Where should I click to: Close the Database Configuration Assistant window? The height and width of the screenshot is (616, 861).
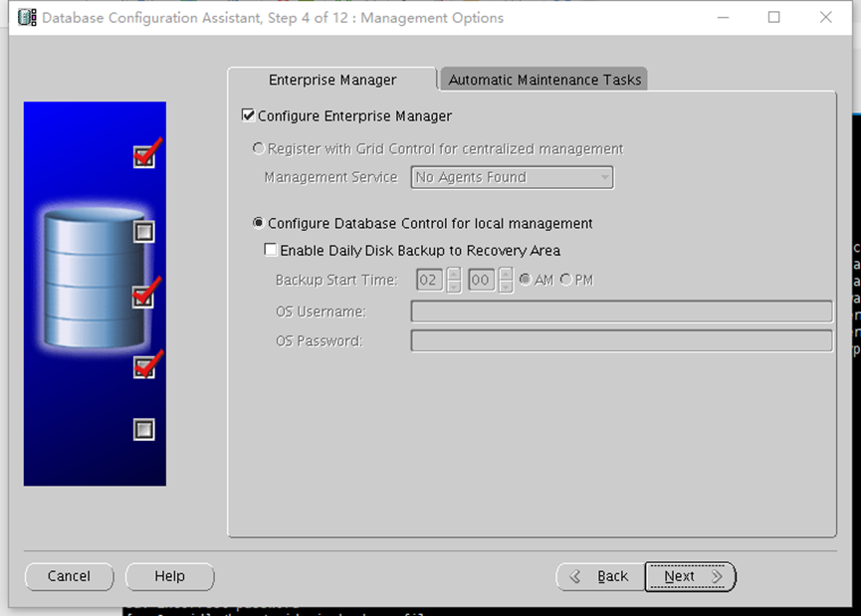(825, 18)
